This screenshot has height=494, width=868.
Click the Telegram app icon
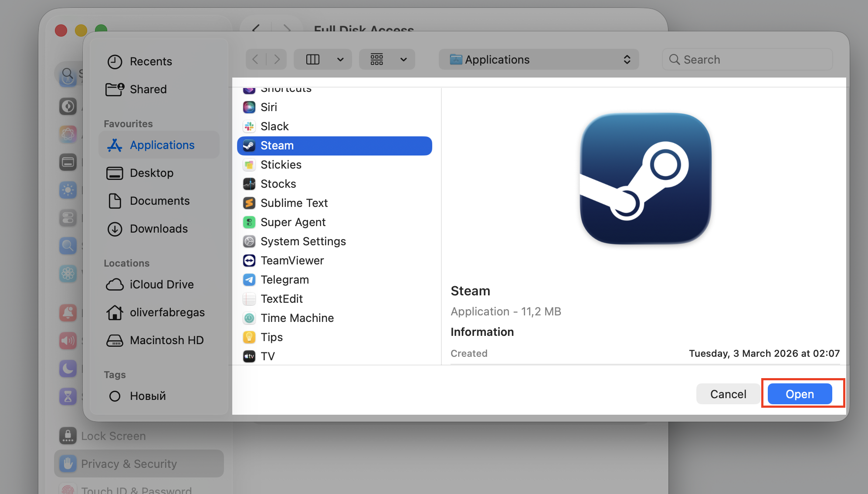(249, 280)
